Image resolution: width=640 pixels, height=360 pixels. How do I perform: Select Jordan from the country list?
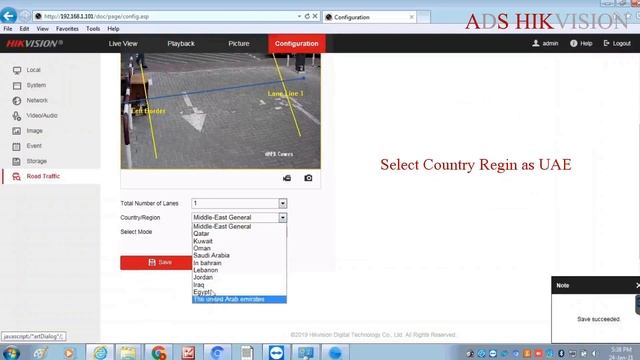coord(239,278)
